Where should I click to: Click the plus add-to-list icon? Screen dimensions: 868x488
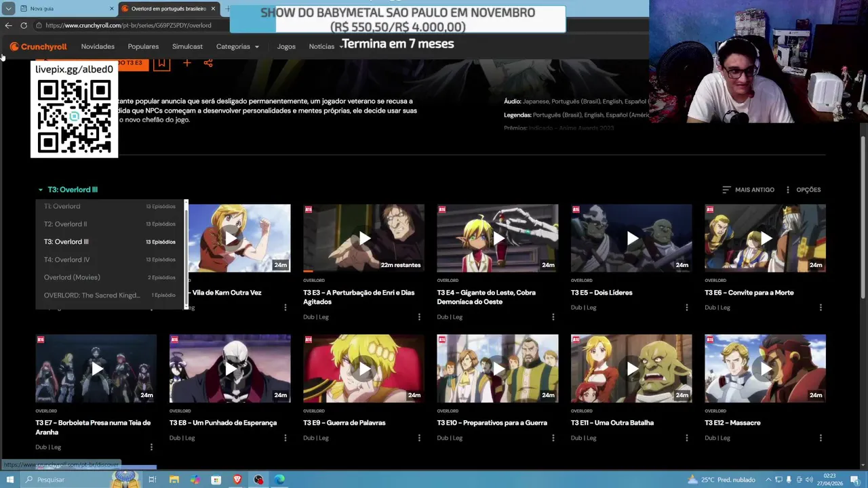pos(186,63)
